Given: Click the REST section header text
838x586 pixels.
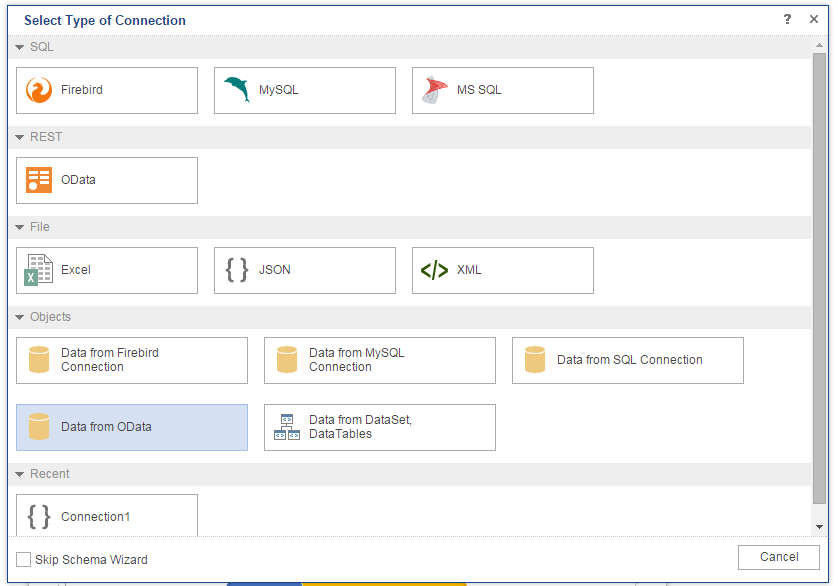Looking at the screenshot, I should pos(46,137).
